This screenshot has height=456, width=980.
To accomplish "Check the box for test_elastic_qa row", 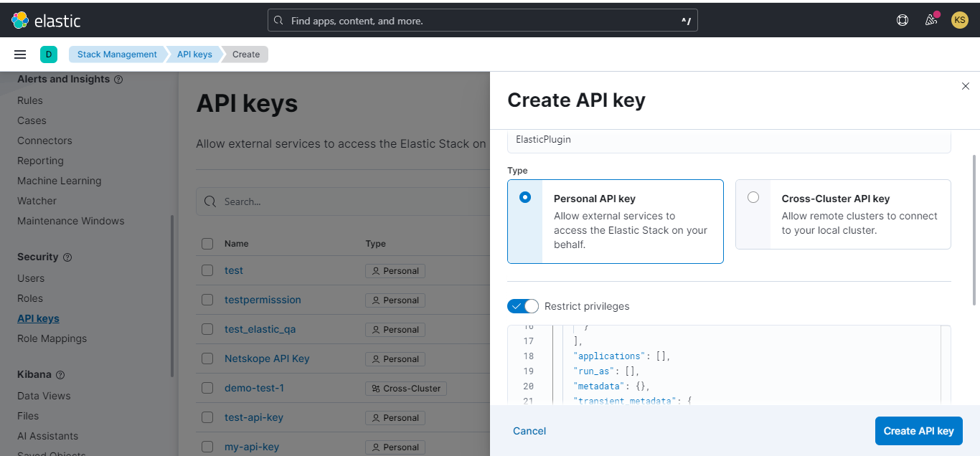I will (x=207, y=329).
